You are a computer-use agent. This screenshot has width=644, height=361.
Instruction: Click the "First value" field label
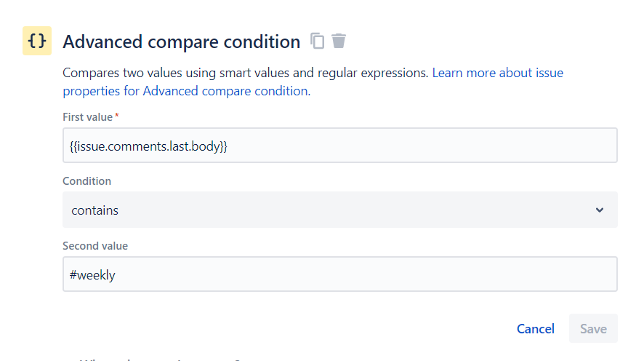[x=87, y=117]
